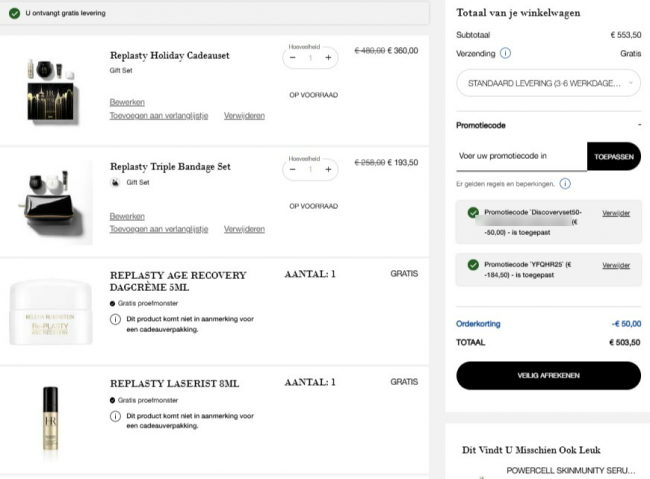Click 'Gratis proefmonster' under Age Recovery Dagcrème
The image size is (650, 479).
pos(148,304)
